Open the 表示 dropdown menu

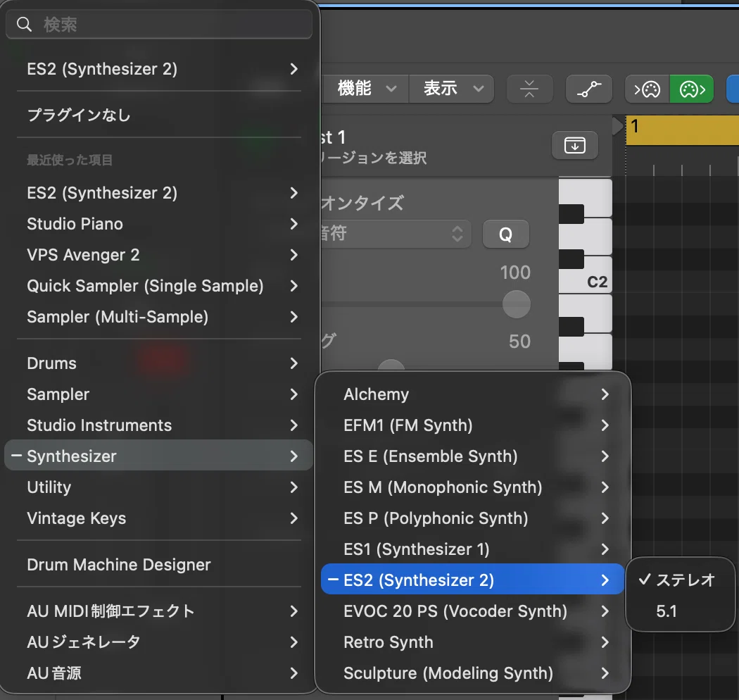[452, 89]
